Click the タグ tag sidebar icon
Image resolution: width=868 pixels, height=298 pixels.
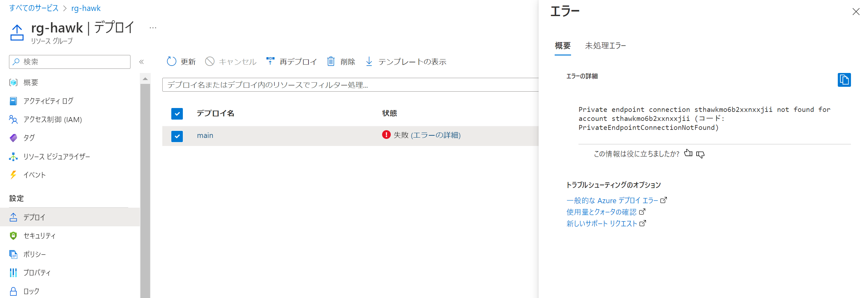pyautogui.click(x=13, y=138)
